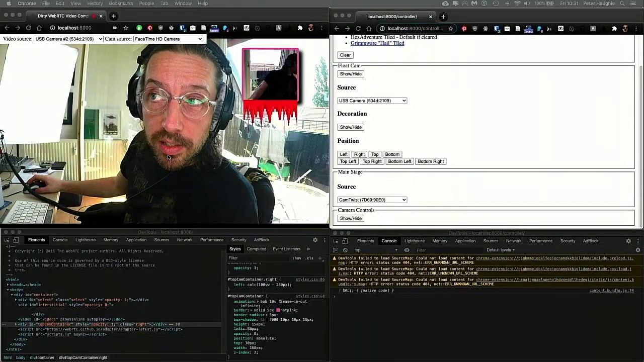Viewport: 644px width, 362px height.
Task: Open the Video source dropdown
Action: (68, 39)
